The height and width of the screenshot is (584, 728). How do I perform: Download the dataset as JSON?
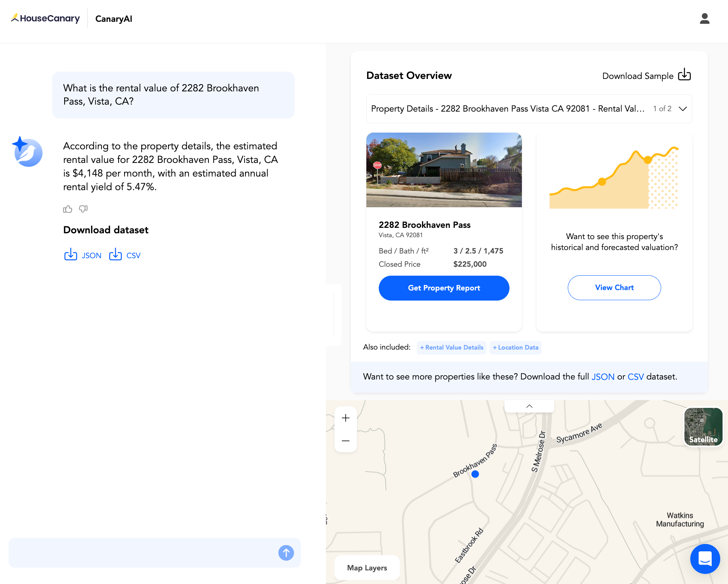[82, 255]
